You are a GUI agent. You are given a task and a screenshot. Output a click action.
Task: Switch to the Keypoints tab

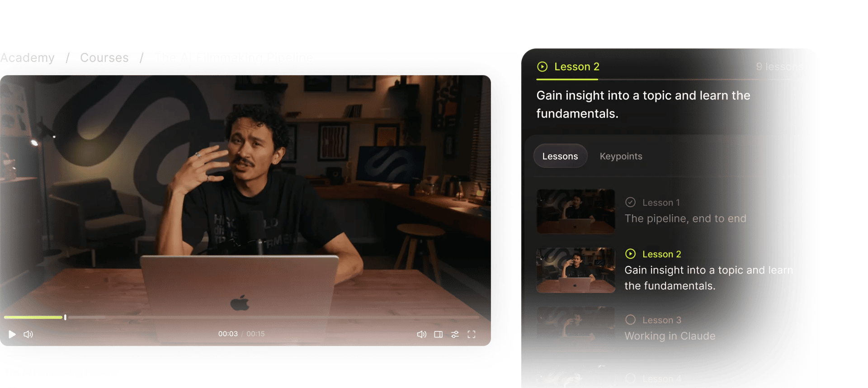point(621,156)
